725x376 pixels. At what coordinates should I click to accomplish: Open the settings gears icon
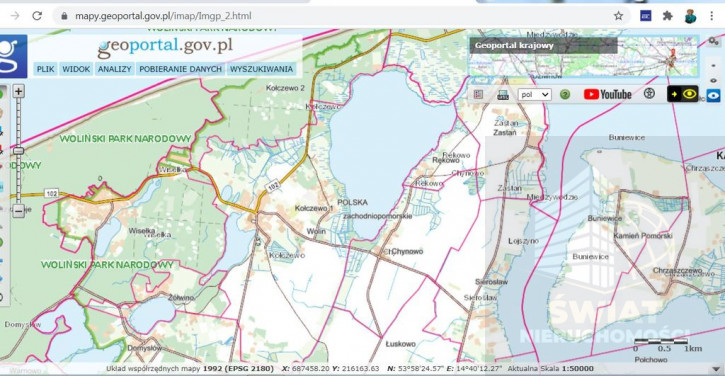[713, 41]
